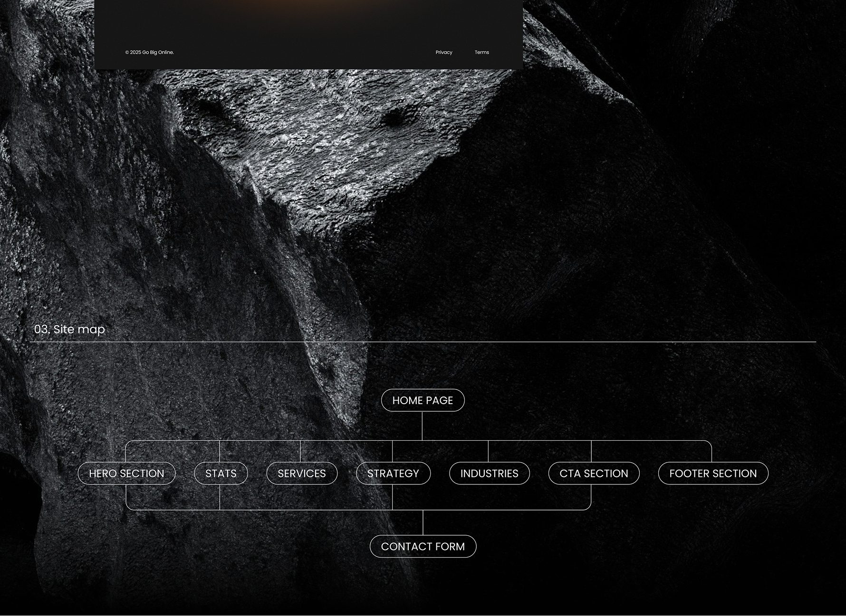Viewport: 846px width, 616px height.
Task: Select the CTA SECTION node
Action: click(594, 473)
